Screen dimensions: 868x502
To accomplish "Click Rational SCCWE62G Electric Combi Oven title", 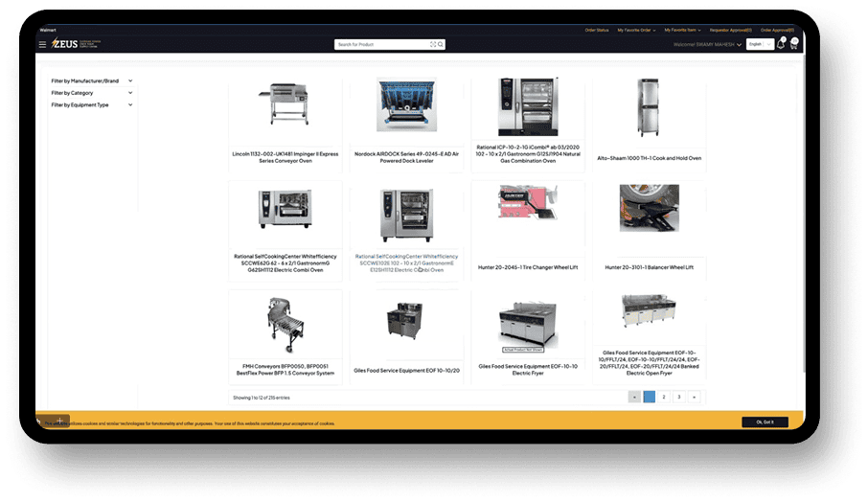I will coord(286,263).
